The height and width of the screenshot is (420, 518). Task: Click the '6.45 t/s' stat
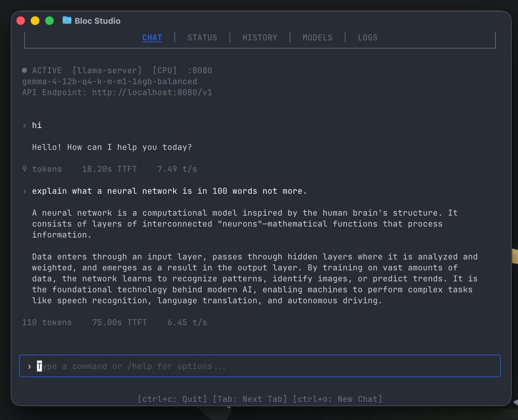pyautogui.click(x=187, y=322)
